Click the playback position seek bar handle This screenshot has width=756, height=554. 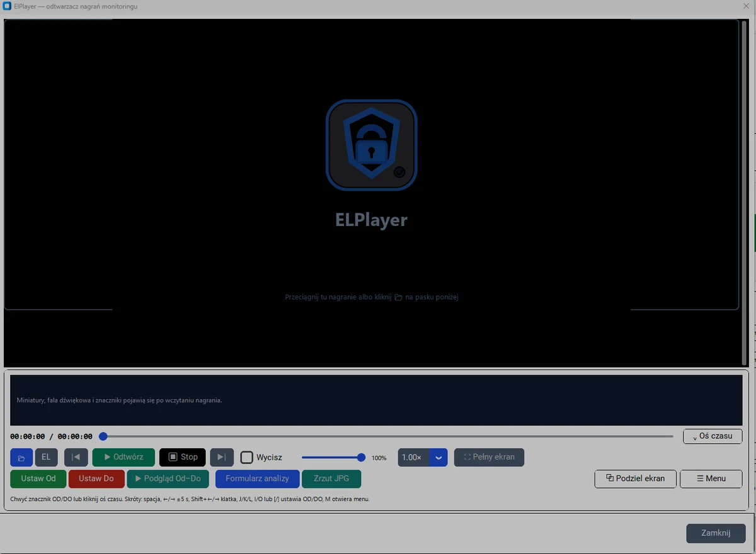103,436
